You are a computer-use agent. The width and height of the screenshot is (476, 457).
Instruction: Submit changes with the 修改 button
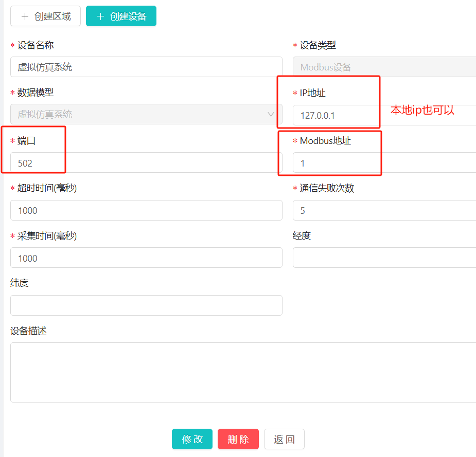pyautogui.click(x=192, y=440)
